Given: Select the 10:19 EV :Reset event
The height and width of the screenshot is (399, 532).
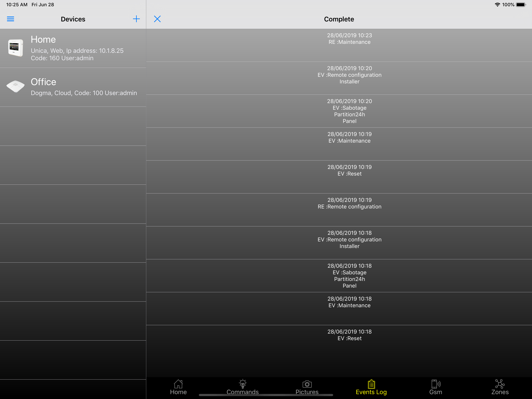Looking at the screenshot, I should 339,177.
